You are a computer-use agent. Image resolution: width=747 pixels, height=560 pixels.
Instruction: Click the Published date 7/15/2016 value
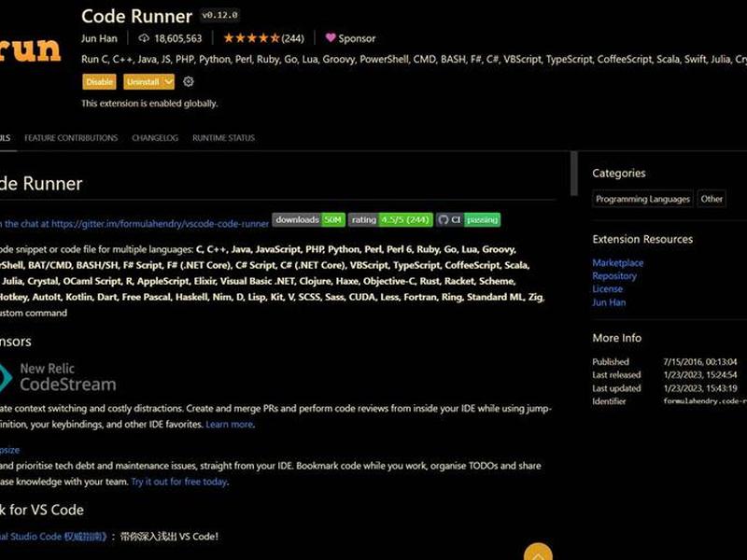coord(699,361)
